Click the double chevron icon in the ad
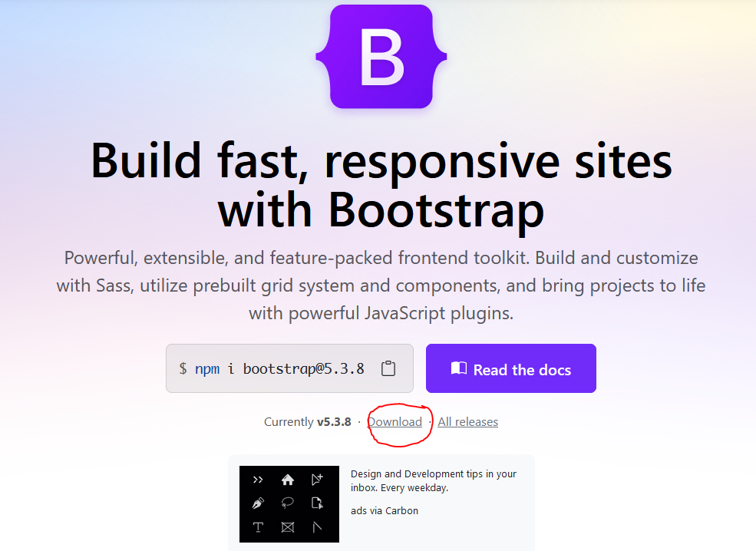 258,480
